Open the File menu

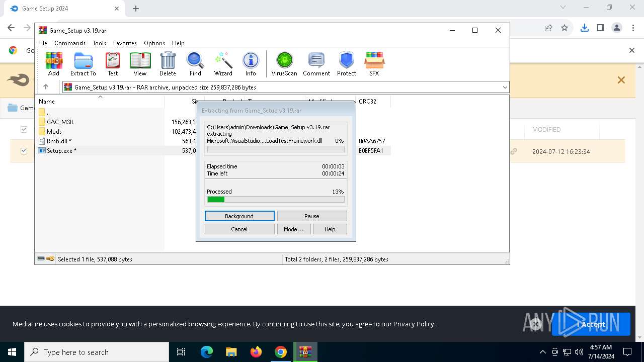point(43,43)
